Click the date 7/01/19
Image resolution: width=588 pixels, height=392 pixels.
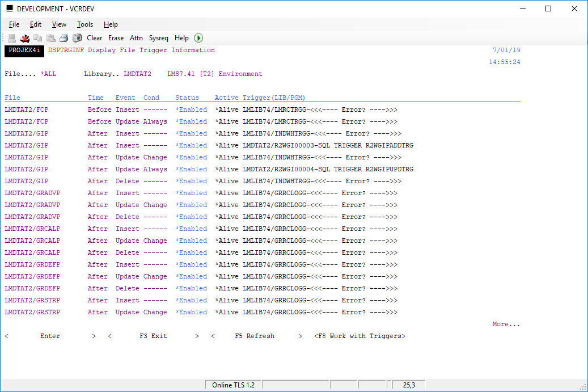click(506, 50)
